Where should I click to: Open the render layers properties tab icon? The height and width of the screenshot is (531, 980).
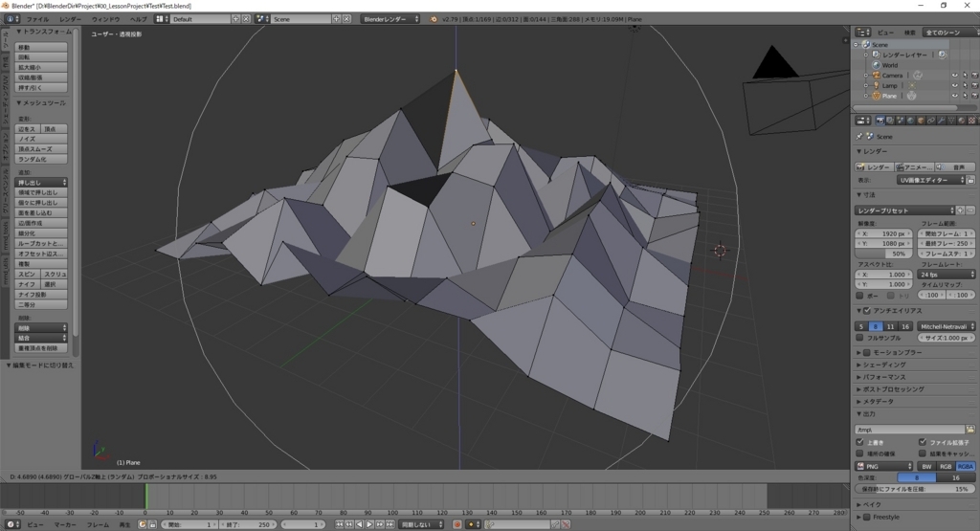(890, 121)
